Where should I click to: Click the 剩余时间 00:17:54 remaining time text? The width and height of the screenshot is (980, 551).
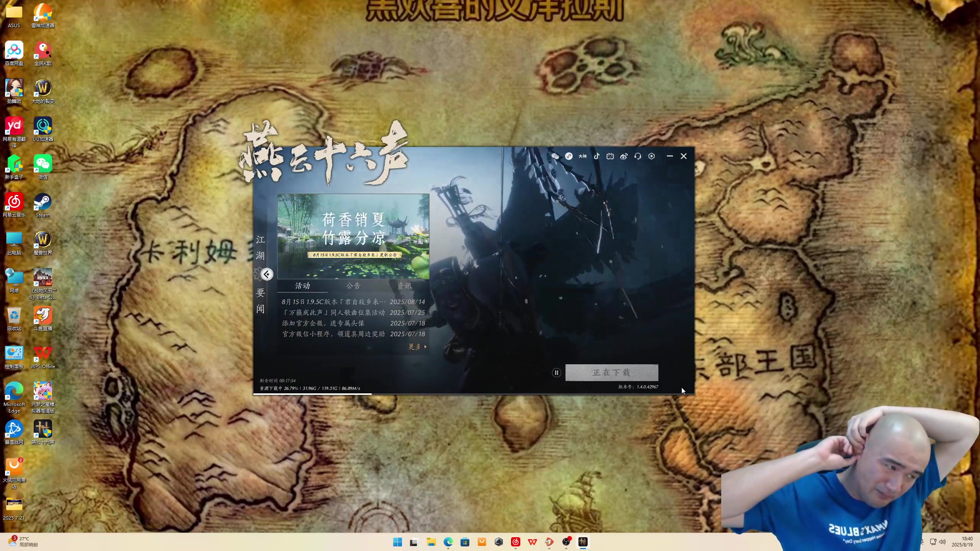(x=278, y=381)
